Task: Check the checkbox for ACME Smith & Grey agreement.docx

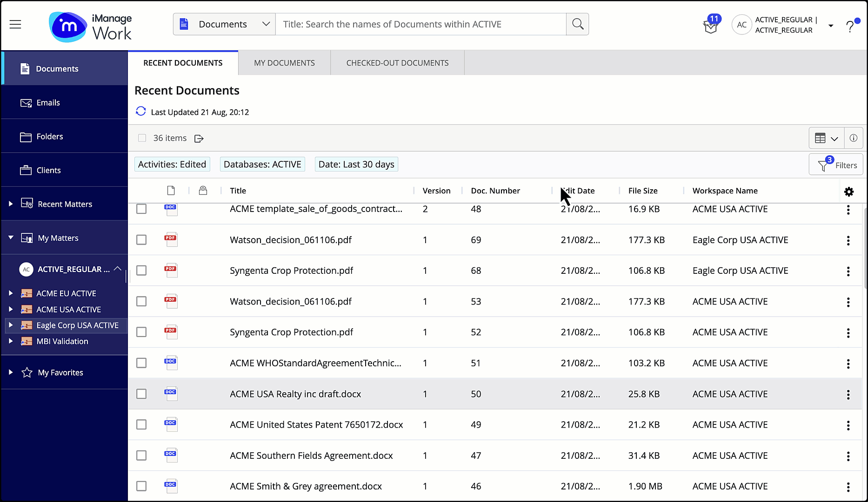Action: click(x=141, y=486)
